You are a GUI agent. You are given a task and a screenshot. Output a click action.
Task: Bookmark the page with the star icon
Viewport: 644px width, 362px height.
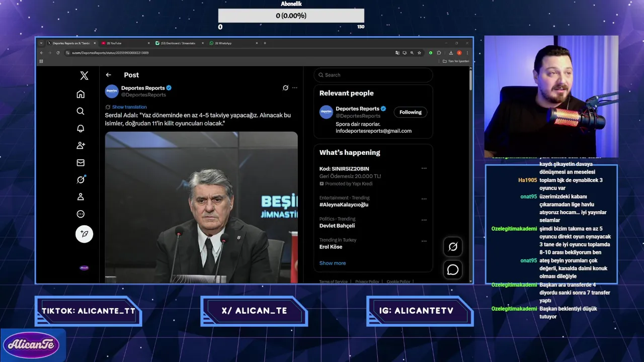pyautogui.click(x=419, y=53)
